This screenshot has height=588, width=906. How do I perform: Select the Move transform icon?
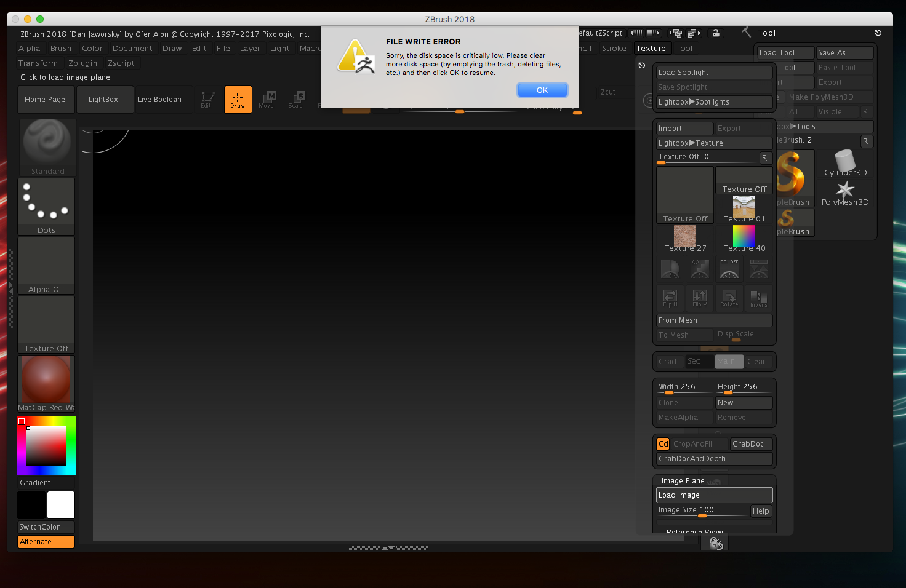tap(267, 100)
